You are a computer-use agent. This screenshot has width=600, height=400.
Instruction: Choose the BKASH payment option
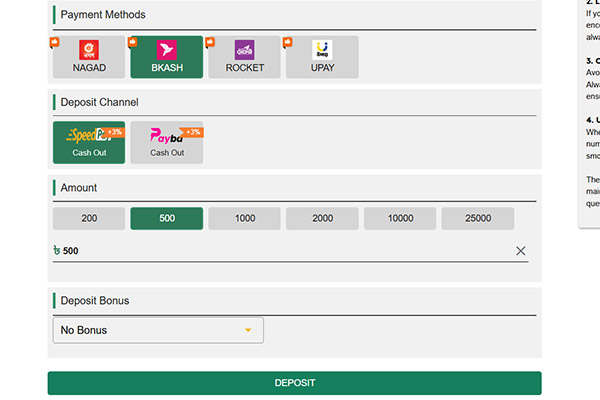pyautogui.click(x=166, y=57)
